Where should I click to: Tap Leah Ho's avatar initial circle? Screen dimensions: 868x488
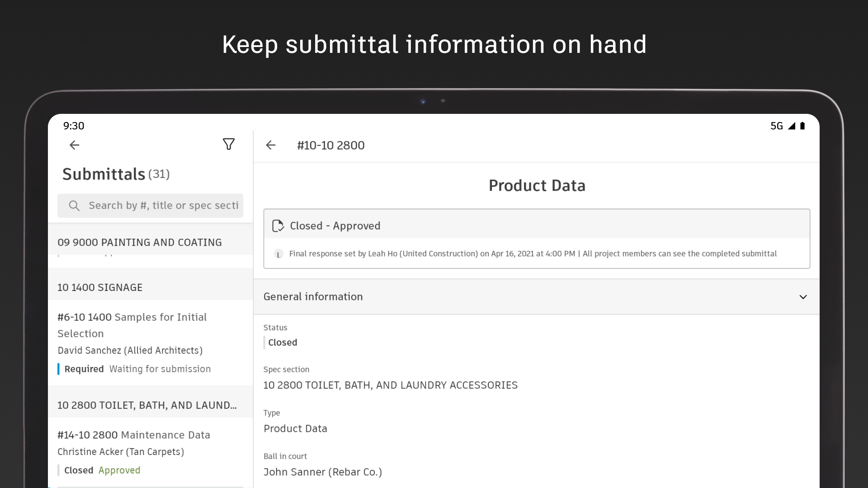coord(278,254)
